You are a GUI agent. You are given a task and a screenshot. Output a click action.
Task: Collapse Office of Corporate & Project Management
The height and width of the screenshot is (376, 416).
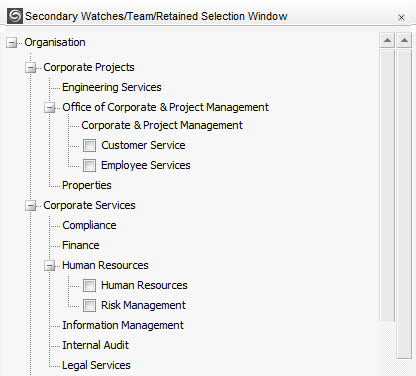coord(50,108)
